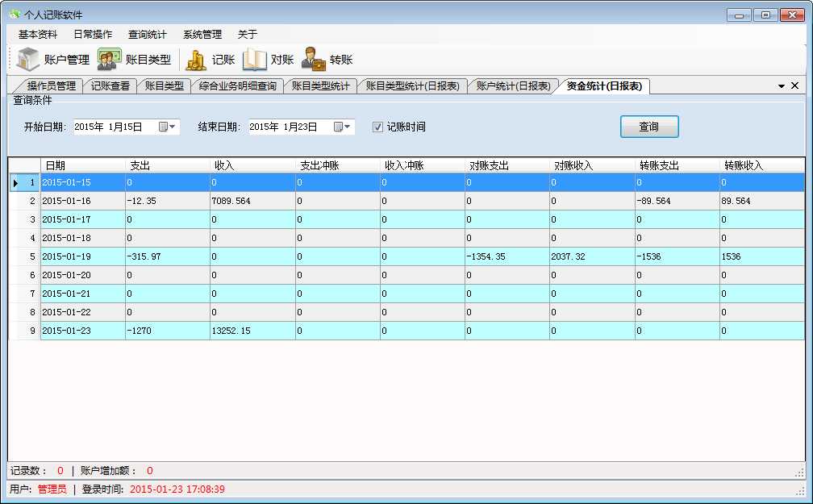Image resolution: width=813 pixels, height=504 pixels.
Task: Switch to the 综合业务明细查询 tab
Action: point(238,86)
